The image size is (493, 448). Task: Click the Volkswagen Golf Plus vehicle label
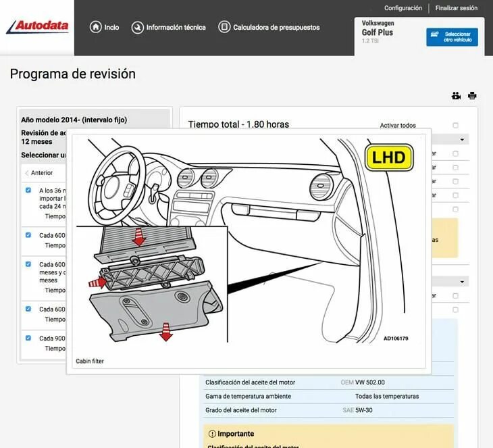coord(378,32)
